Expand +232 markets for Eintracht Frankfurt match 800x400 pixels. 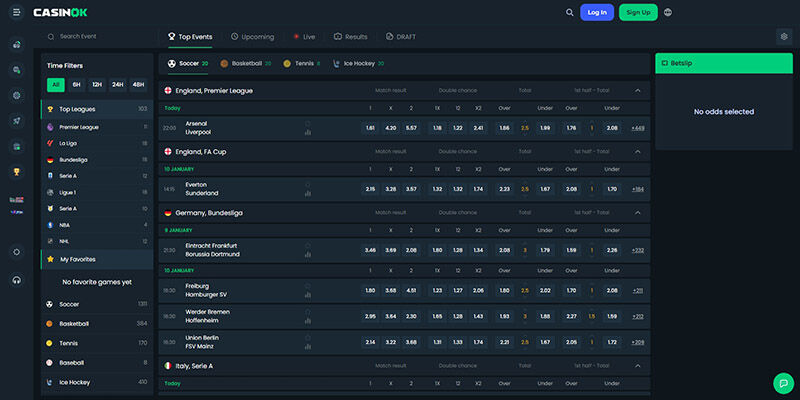pyautogui.click(x=638, y=251)
